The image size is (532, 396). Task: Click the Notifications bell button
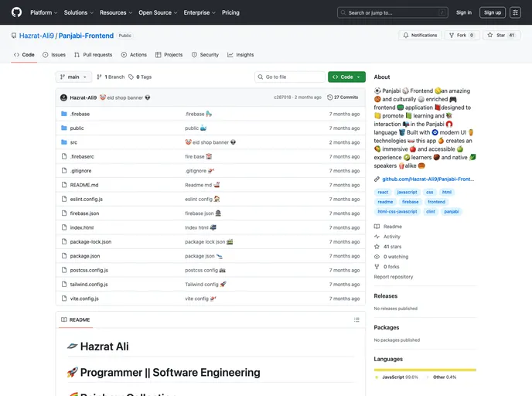pyautogui.click(x=420, y=36)
